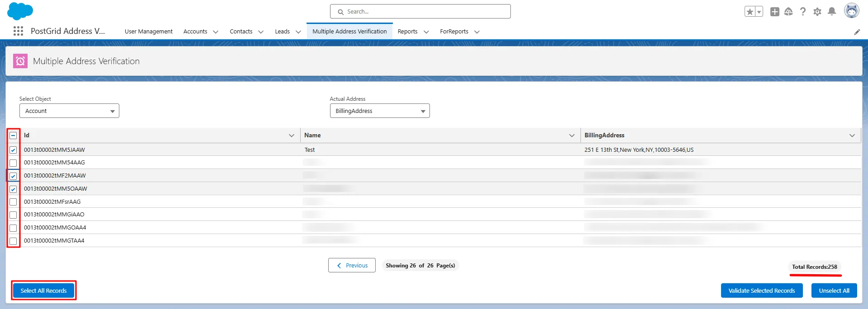Check the row 0013t00002tMMGiAAO checkbox

click(13, 215)
